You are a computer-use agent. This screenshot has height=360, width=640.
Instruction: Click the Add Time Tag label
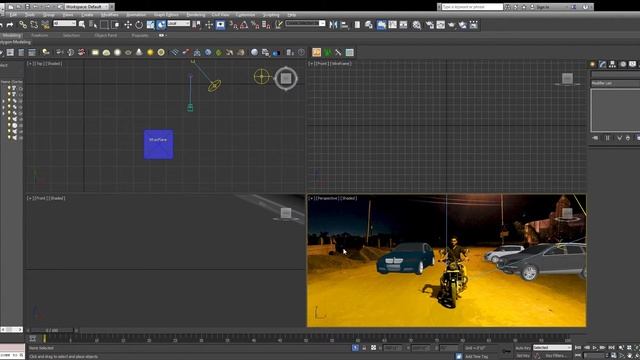tap(476, 356)
